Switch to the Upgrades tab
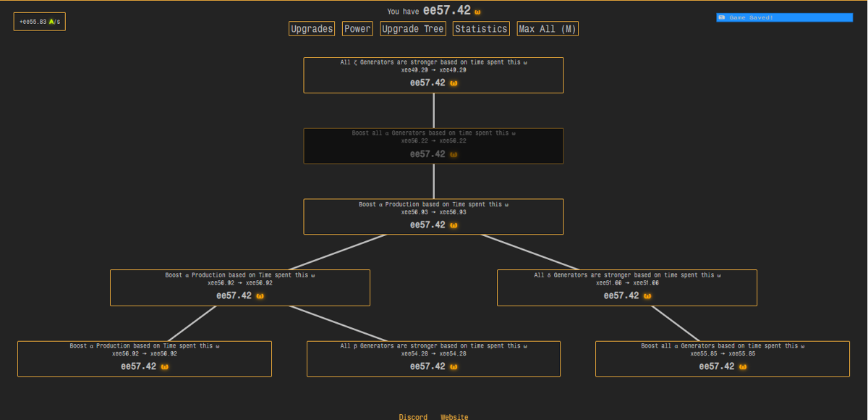The width and height of the screenshot is (868, 420). click(x=312, y=28)
